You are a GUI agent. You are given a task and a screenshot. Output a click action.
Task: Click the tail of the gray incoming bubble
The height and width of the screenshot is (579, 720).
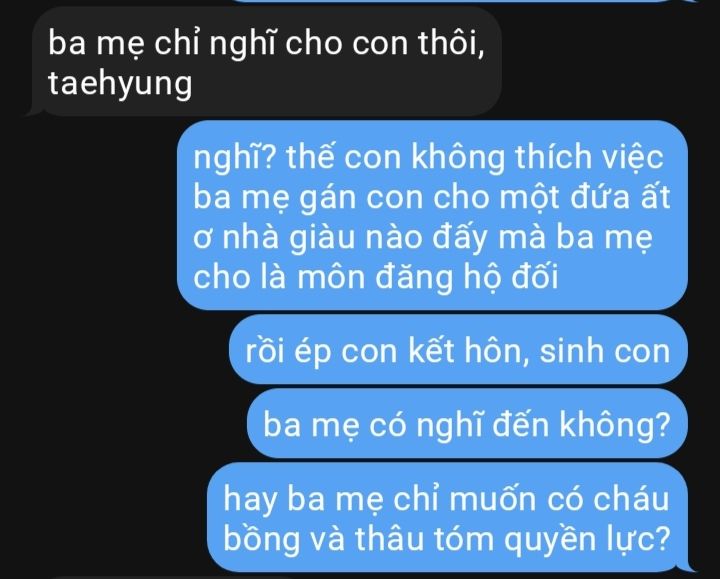click(33, 111)
